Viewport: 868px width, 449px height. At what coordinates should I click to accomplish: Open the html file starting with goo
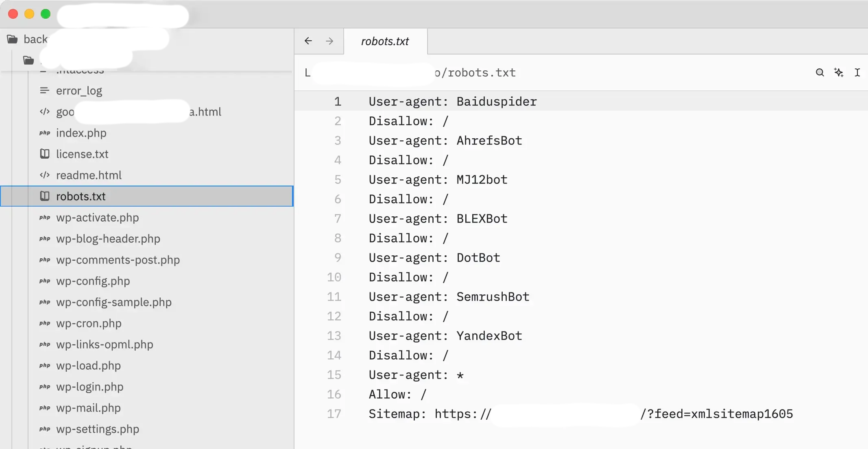138,112
